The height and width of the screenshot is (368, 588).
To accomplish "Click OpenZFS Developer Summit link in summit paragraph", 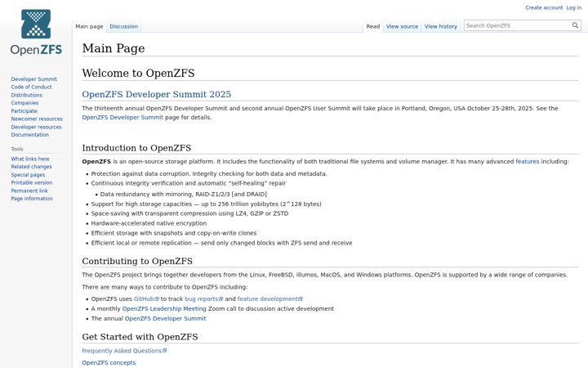I will (122, 117).
